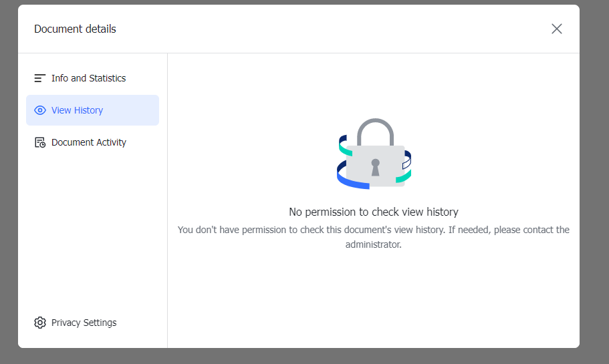609x364 pixels.
Task: Open Privacy Settings text link
Action: (84, 323)
